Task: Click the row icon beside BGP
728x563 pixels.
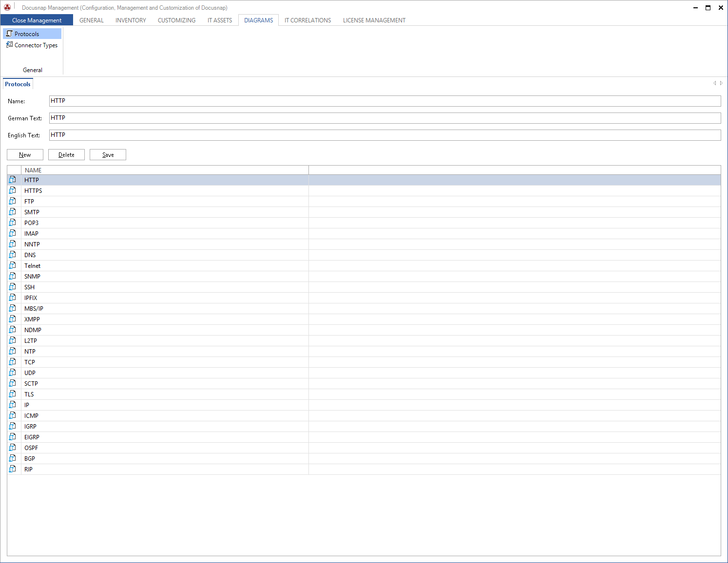Action: (13, 458)
